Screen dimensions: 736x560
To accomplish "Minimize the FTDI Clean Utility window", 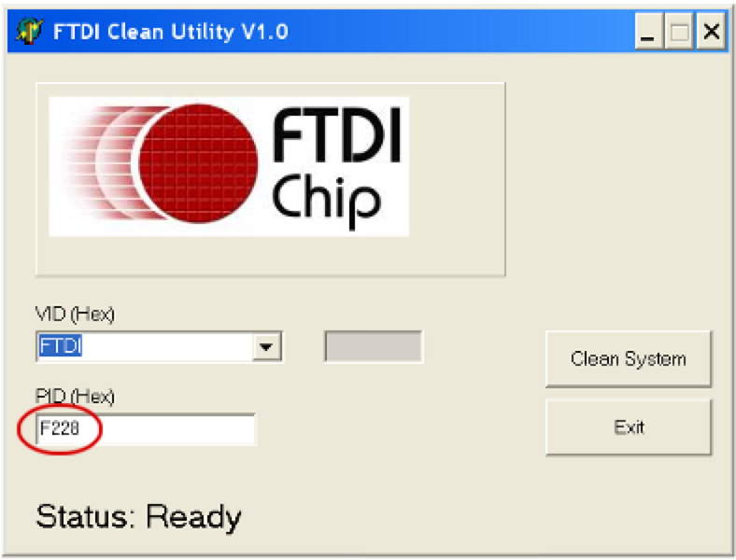I will point(648,32).
